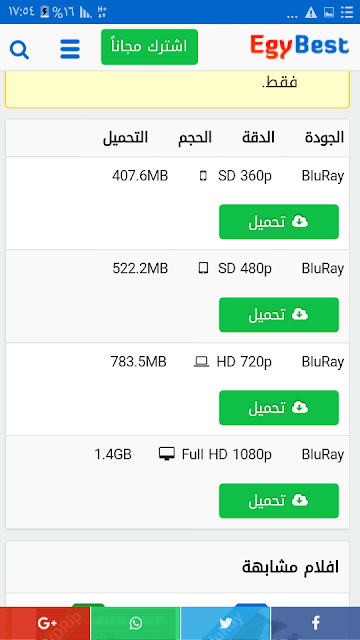
Task: Tap the phone icon beside SD 360p
Action: tap(203, 176)
